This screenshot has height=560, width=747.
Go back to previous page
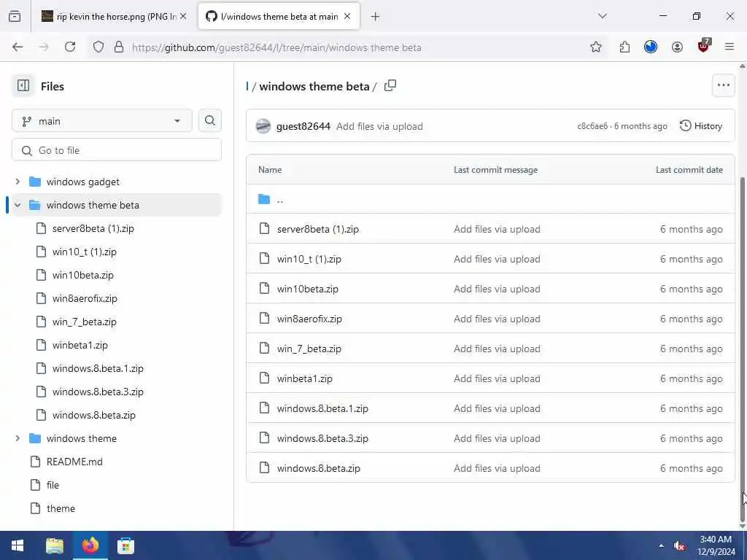[18, 47]
